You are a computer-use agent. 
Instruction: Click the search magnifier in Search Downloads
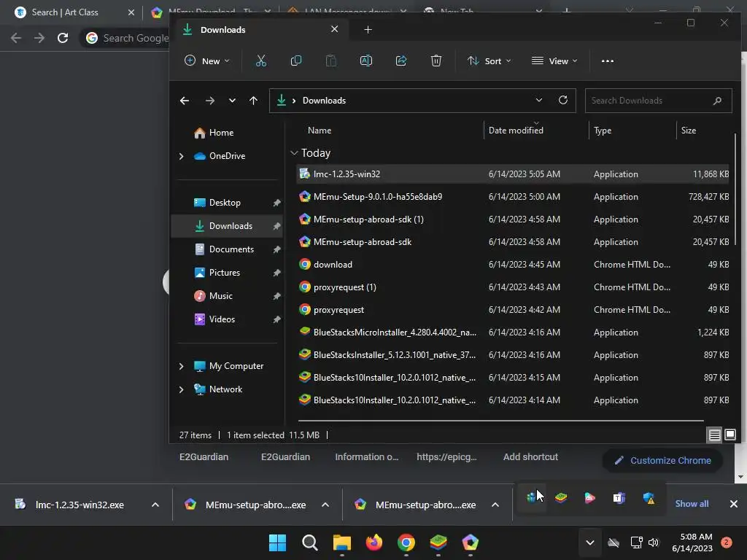coord(718,101)
